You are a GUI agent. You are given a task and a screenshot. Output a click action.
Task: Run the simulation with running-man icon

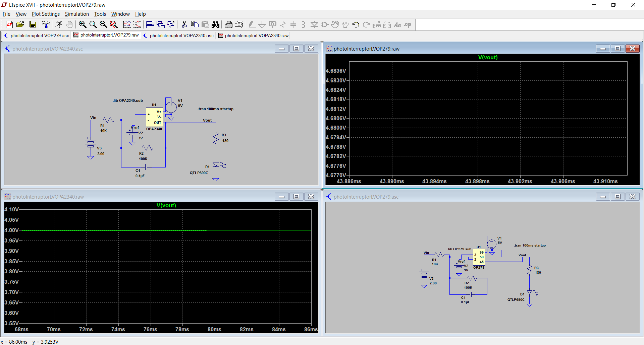click(x=59, y=24)
